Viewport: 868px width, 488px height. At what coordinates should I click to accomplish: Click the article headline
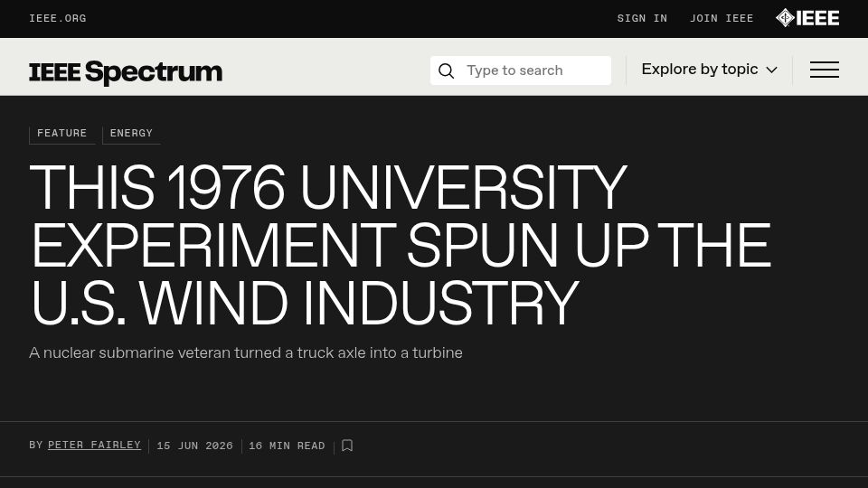pos(400,246)
